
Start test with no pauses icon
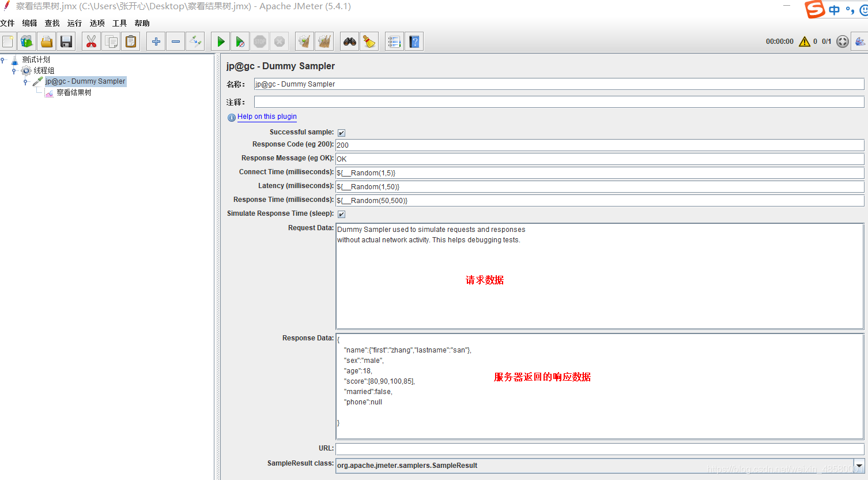pos(240,42)
